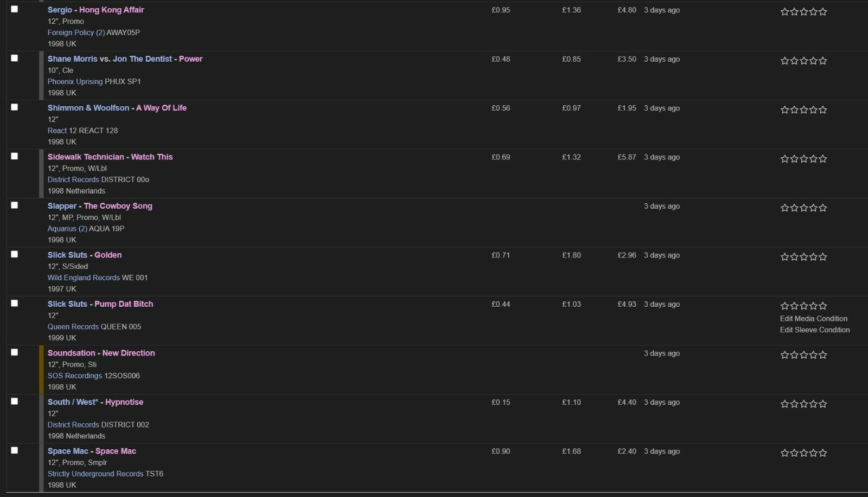Select the Slapper Cowboy Song row checkbox
868x497 pixels.
pos(15,205)
